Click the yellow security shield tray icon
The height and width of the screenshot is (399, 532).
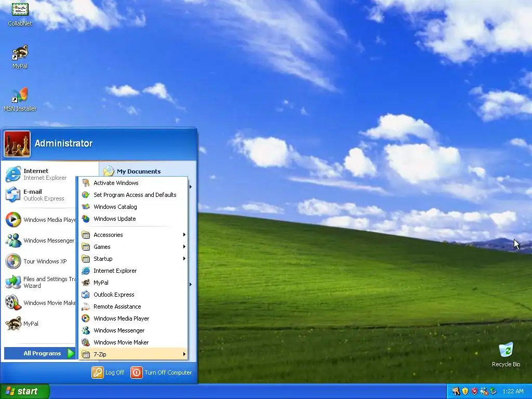[x=465, y=391]
